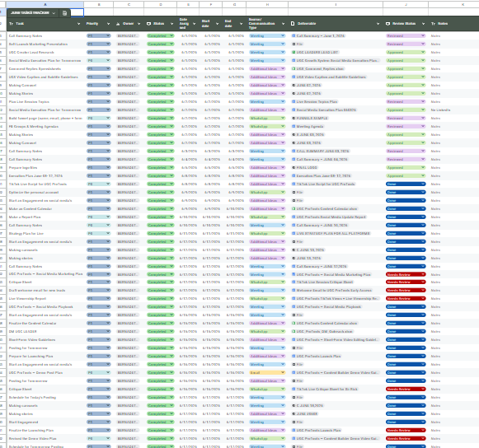The width and height of the screenshot is (479, 448).
Task: Open the June Tasks Tracker table name dropdown
Action: pyautogui.click(x=54, y=13)
